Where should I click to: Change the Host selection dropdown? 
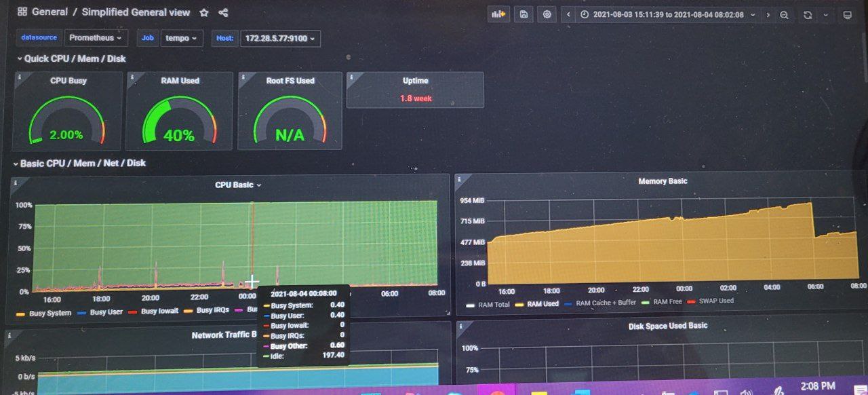[280, 39]
